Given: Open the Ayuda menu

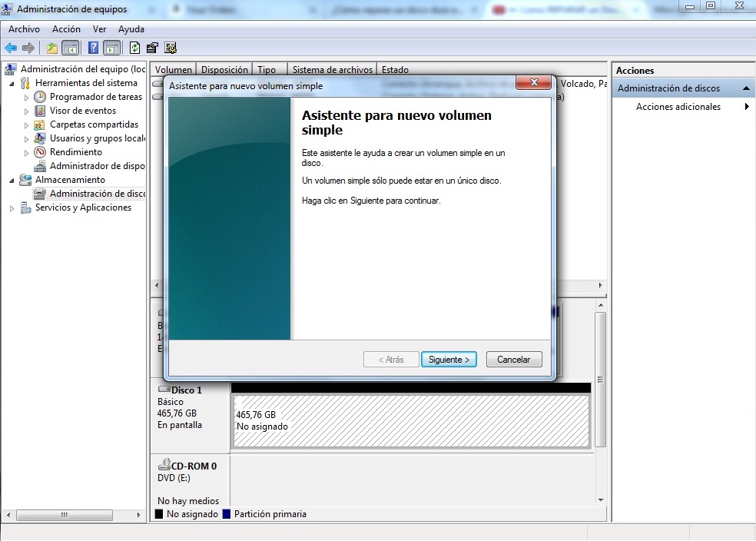Looking at the screenshot, I should 131,29.
